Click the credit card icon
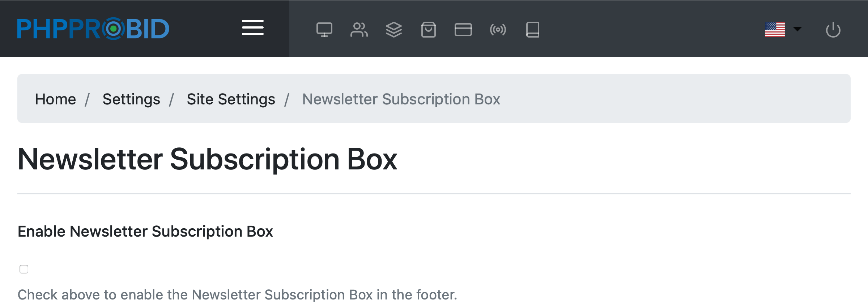The width and height of the screenshot is (868, 302). click(463, 30)
